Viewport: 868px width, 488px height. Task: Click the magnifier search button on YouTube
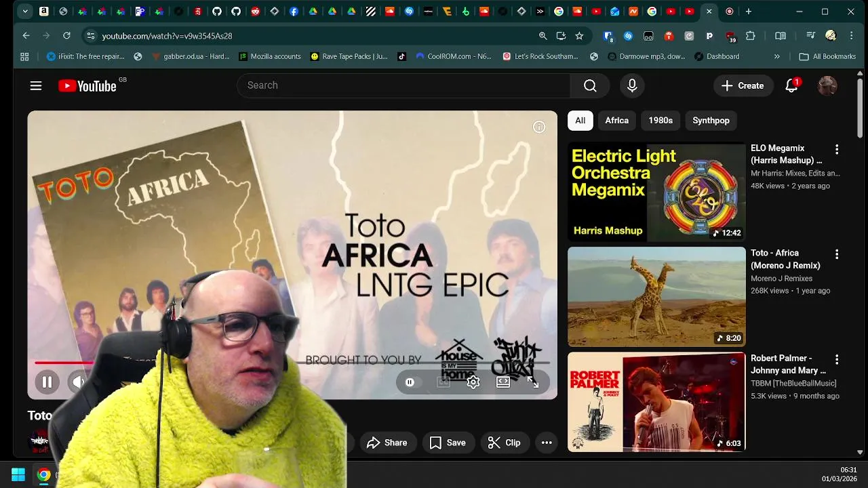tap(590, 85)
